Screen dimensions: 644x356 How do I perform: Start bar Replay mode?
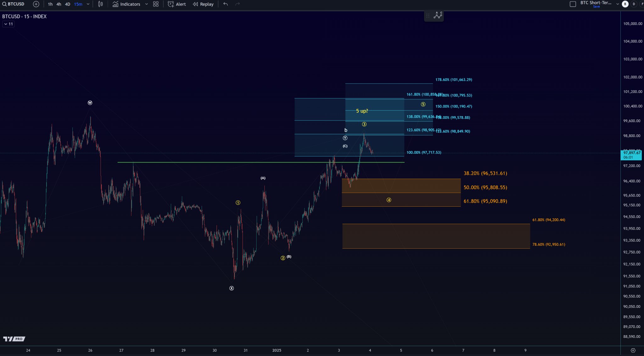pyautogui.click(x=203, y=4)
